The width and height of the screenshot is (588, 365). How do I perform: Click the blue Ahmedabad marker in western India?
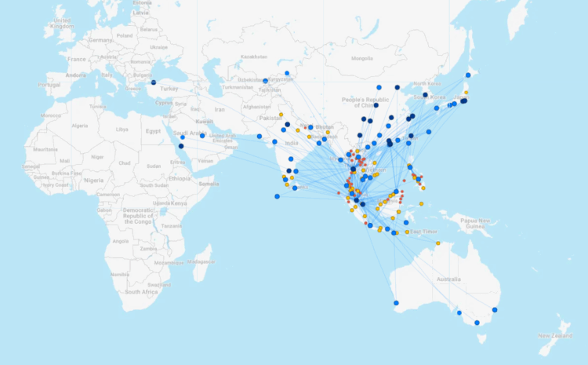[x=274, y=141]
